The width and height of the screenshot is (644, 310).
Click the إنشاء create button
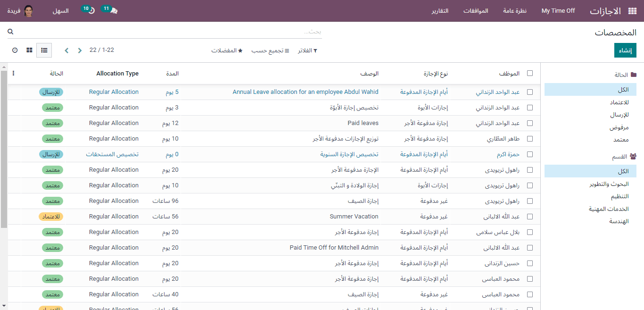click(x=625, y=50)
